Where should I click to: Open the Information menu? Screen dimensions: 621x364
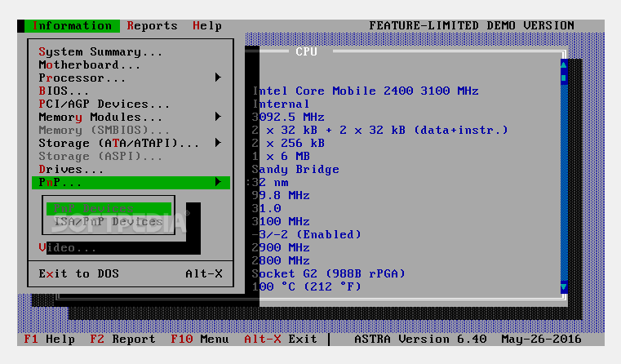(x=72, y=26)
